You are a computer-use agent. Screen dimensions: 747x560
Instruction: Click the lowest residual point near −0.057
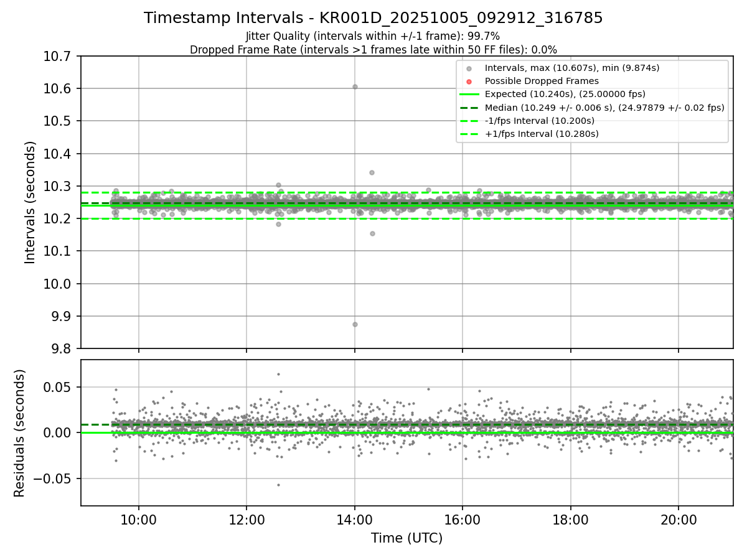(278, 485)
